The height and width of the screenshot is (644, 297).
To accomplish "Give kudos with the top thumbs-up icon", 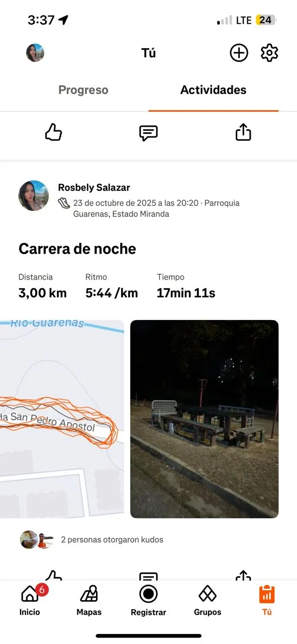I will 53,133.
